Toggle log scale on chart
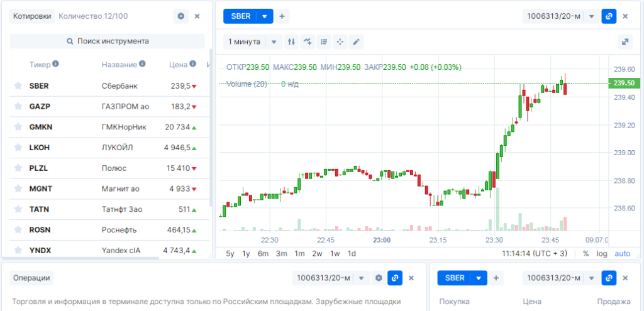Image resolution: width=644 pixels, height=311 pixels. pos(602,254)
